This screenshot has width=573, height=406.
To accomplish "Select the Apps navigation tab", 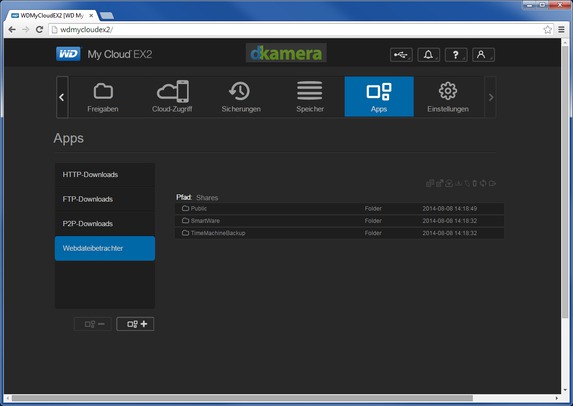I will point(379,97).
